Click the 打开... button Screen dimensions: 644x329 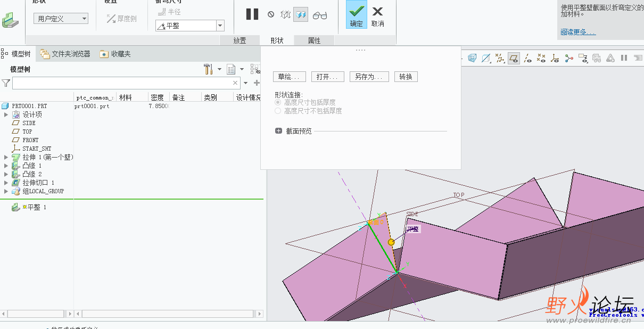click(x=328, y=77)
